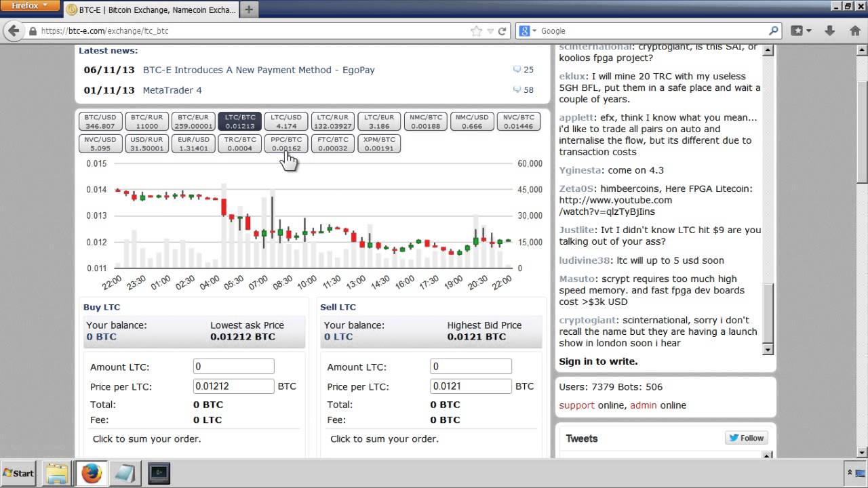Open the support link

tap(576, 405)
